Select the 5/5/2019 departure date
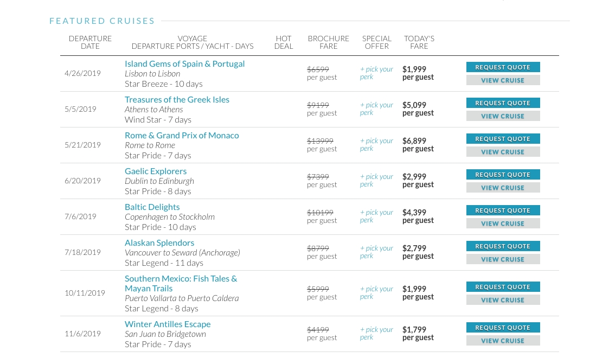 pos(80,109)
